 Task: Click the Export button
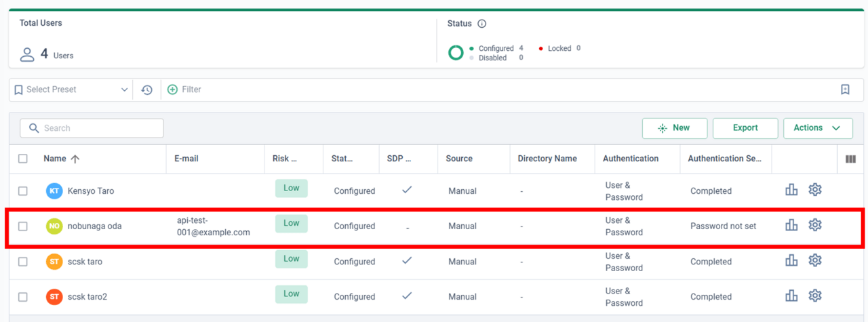click(x=745, y=128)
